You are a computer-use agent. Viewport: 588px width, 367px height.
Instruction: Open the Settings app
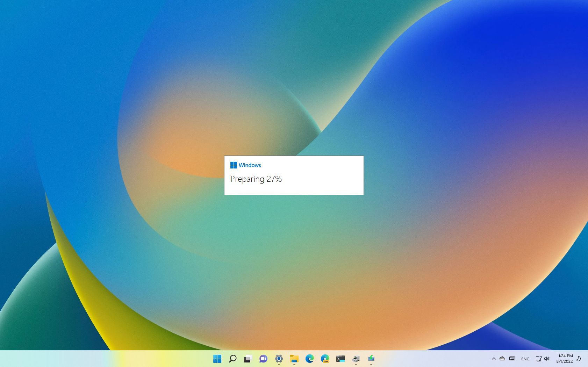click(x=278, y=359)
